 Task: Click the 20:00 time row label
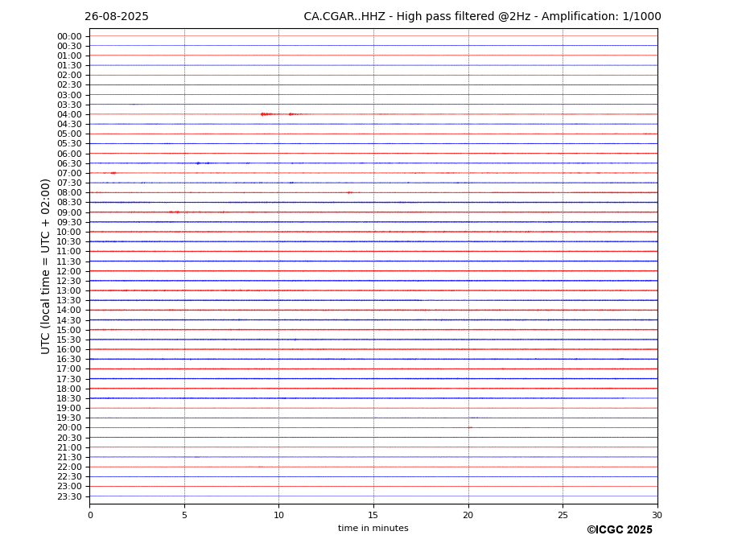coord(69,428)
